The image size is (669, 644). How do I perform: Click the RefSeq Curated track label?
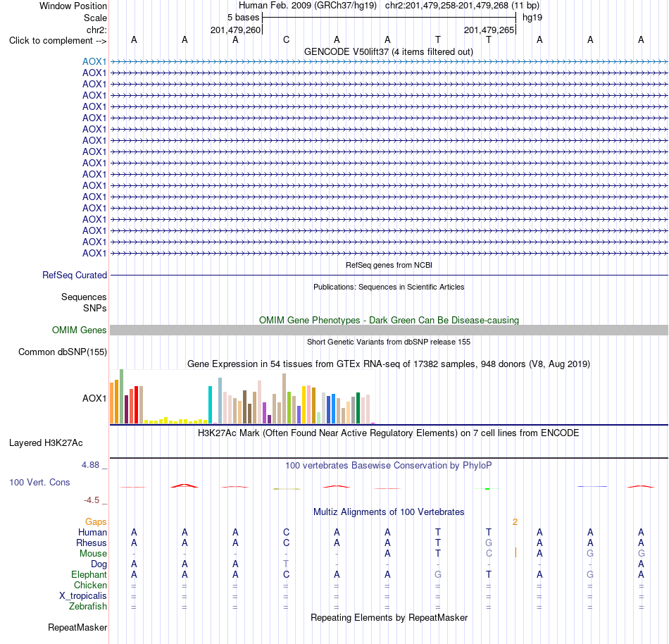pos(74,275)
